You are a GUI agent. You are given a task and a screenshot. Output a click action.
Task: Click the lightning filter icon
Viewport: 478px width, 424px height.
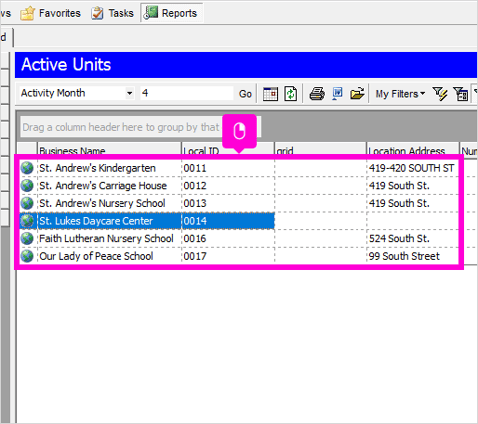click(440, 94)
